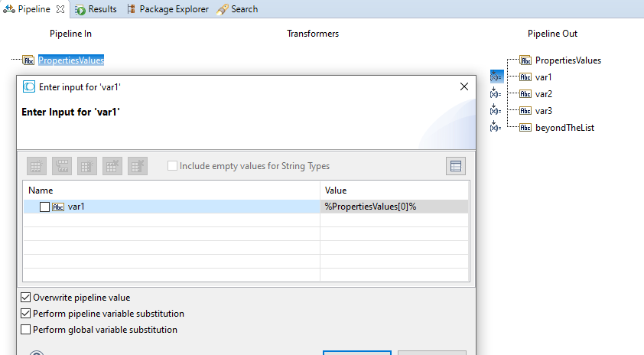This screenshot has width=644, height=355.
Task: Click the Search tab flashlight icon
Action: click(223, 9)
